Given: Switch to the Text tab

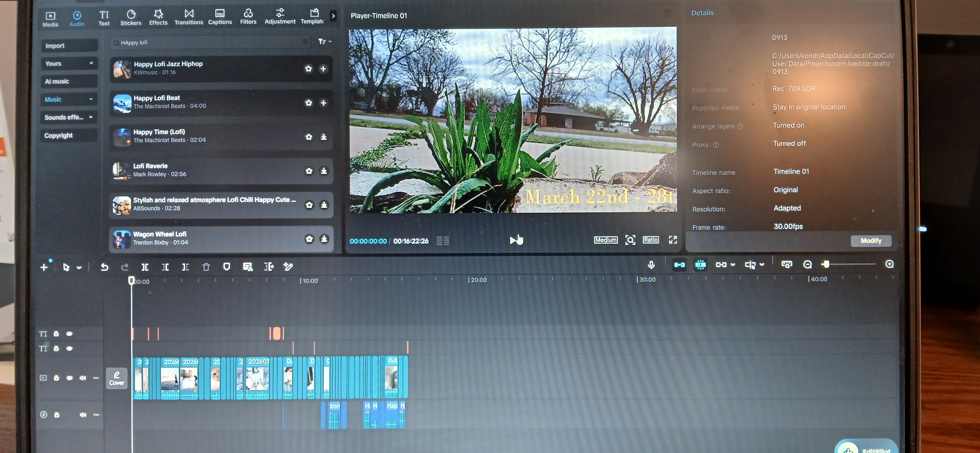Looking at the screenshot, I should tap(104, 18).
